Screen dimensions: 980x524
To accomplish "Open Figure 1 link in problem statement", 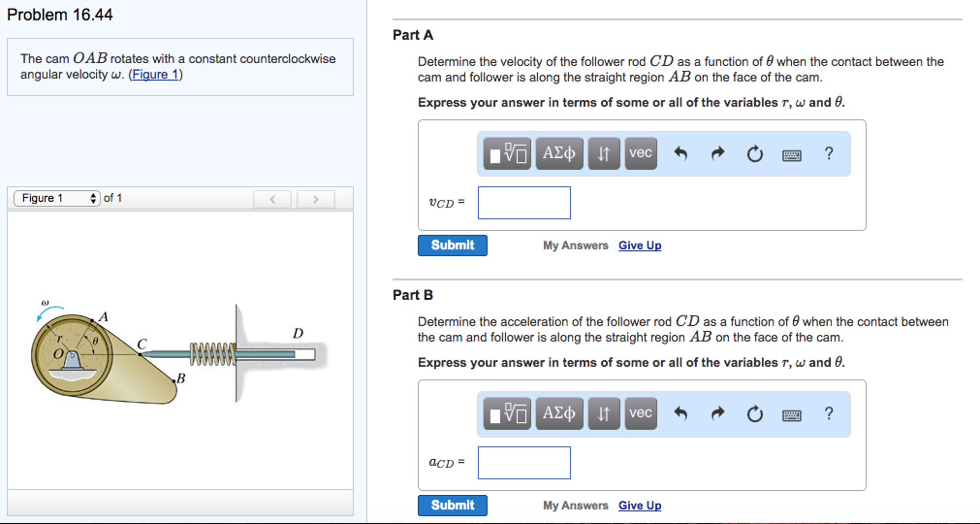I will (x=155, y=74).
